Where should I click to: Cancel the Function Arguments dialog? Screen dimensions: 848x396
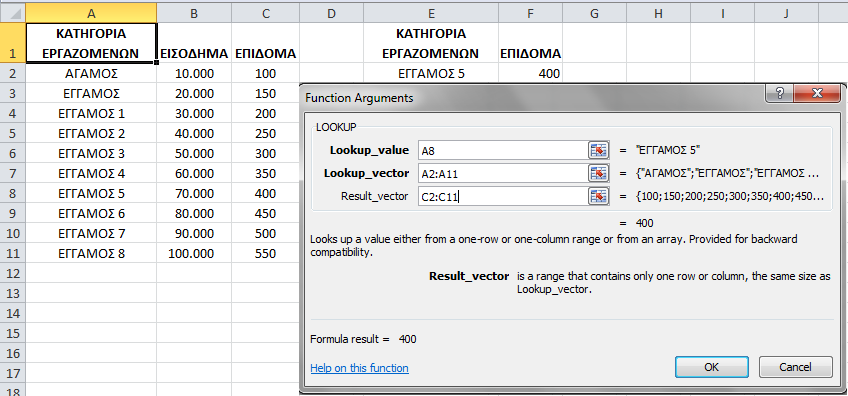[796, 367]
